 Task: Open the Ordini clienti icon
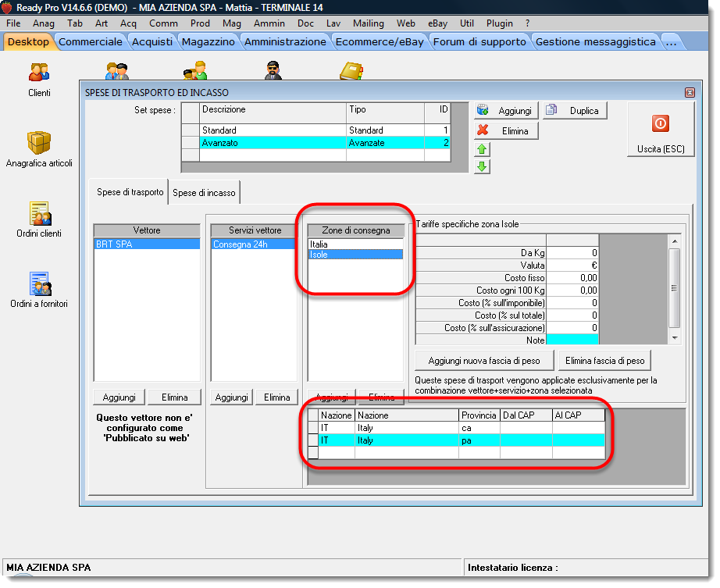pos(39,220)
